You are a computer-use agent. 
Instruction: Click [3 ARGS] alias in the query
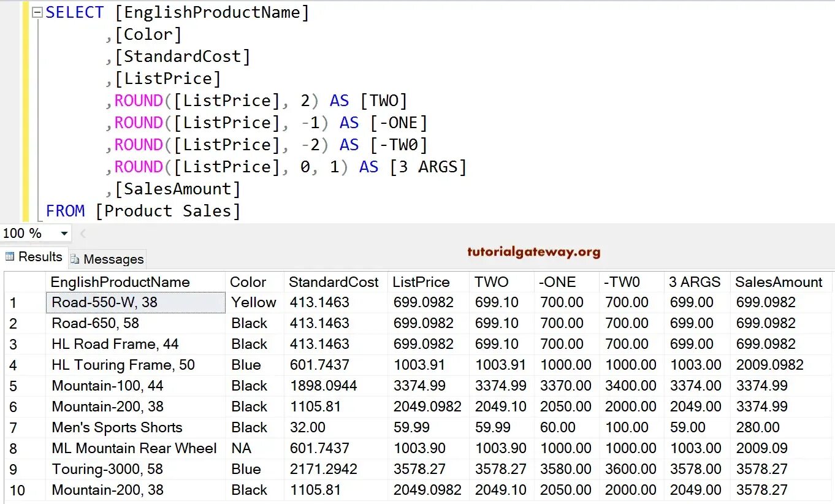(429, 167)
